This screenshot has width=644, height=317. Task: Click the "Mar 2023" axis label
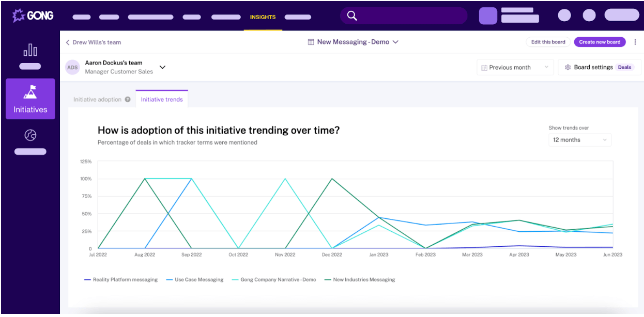472,255
